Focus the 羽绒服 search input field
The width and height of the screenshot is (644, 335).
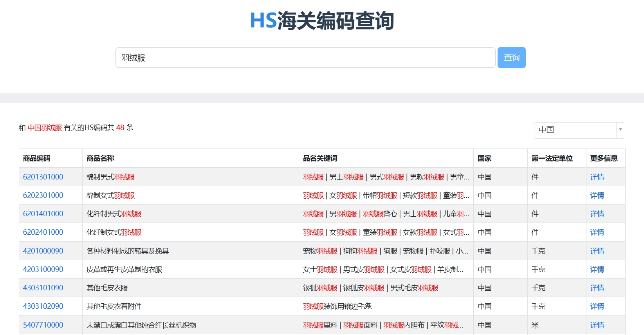(x=305, y=58)
